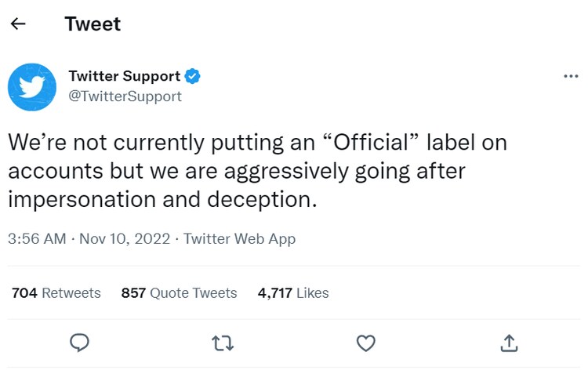The height and width of the screenshot is (381, 588).
Task: Click the word "deception" in the tweet
Action: pos(262,199)
